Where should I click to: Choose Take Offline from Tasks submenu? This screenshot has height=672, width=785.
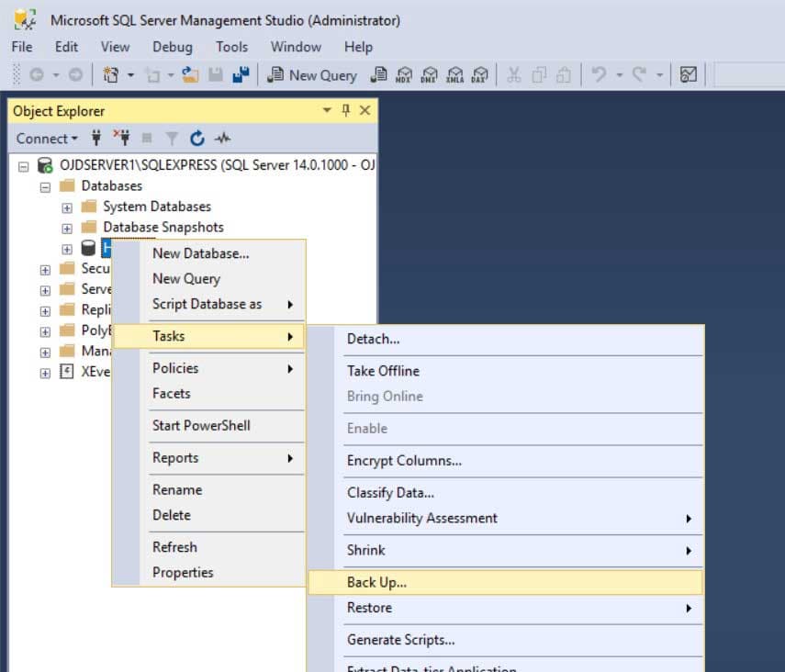click(506, 371)
